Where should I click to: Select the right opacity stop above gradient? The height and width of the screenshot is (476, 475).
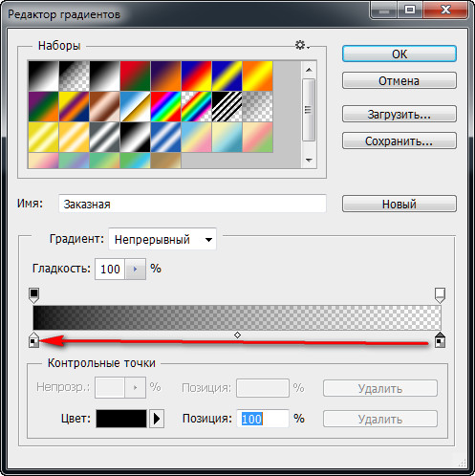pos(440,295)
